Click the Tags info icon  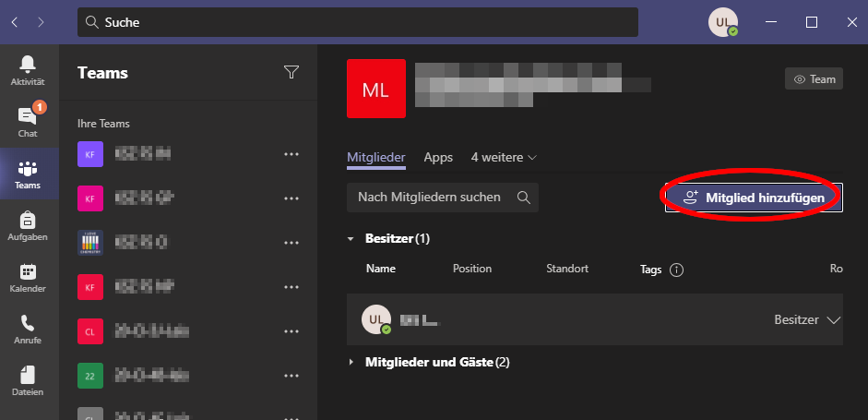676,270
